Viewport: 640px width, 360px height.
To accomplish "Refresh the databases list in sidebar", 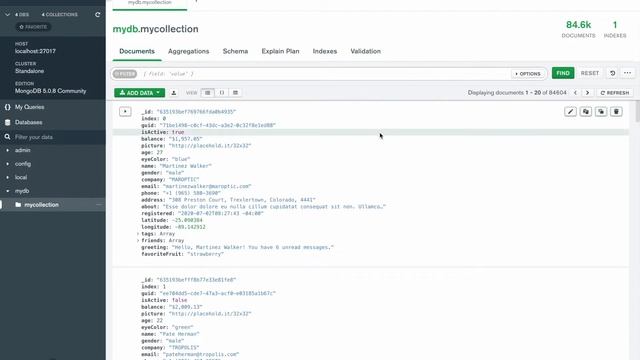I will (98, 15).
